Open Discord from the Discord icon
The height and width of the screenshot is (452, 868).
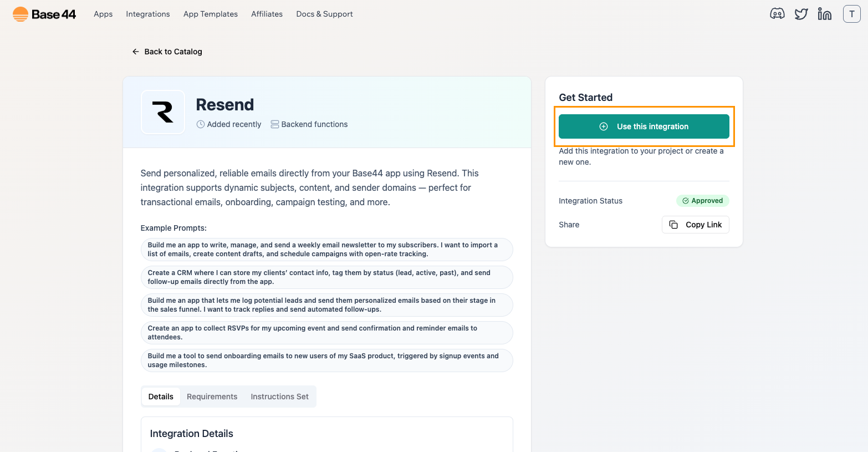click(x=777, y=13)
